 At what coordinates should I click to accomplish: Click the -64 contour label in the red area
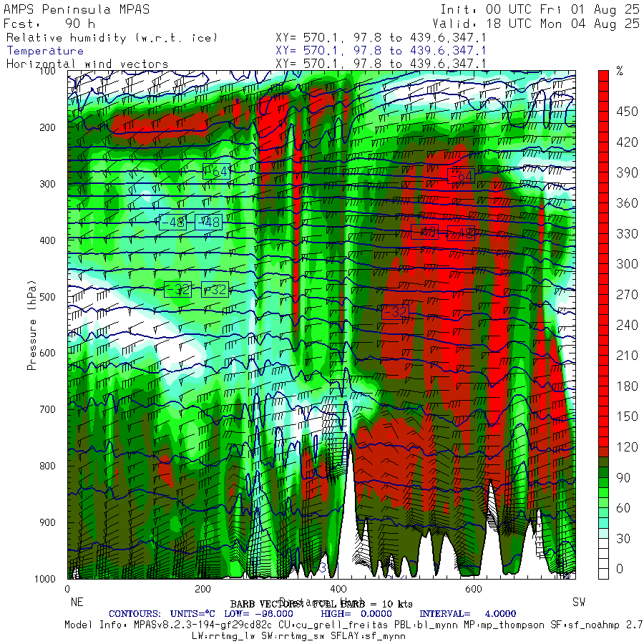462,176
